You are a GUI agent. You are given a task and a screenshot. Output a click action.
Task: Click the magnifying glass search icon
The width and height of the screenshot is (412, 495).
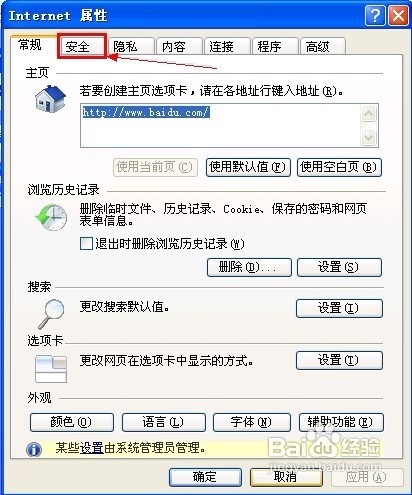coord(51,314)
